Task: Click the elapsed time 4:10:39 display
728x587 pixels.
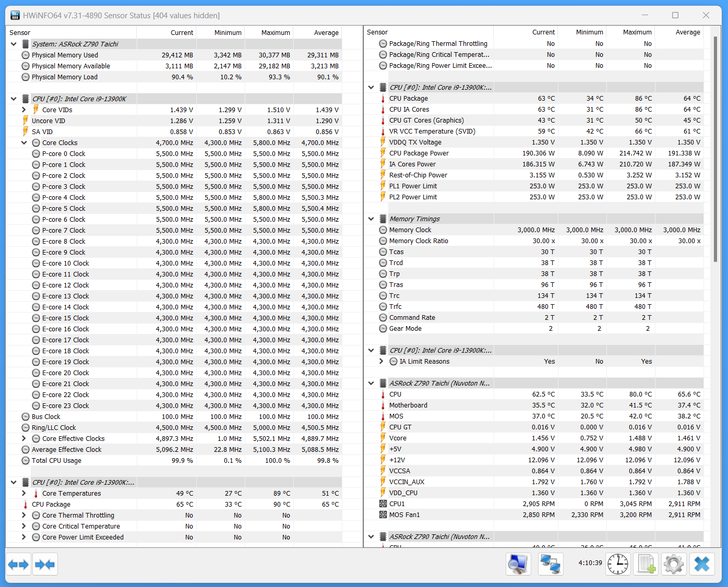Action: click(590, 563)
